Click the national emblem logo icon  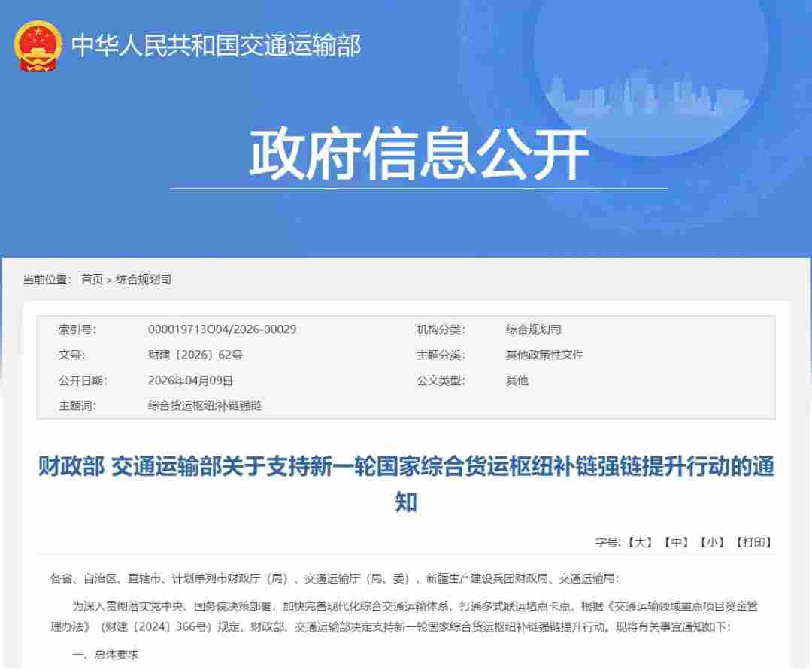click(37, 45)
